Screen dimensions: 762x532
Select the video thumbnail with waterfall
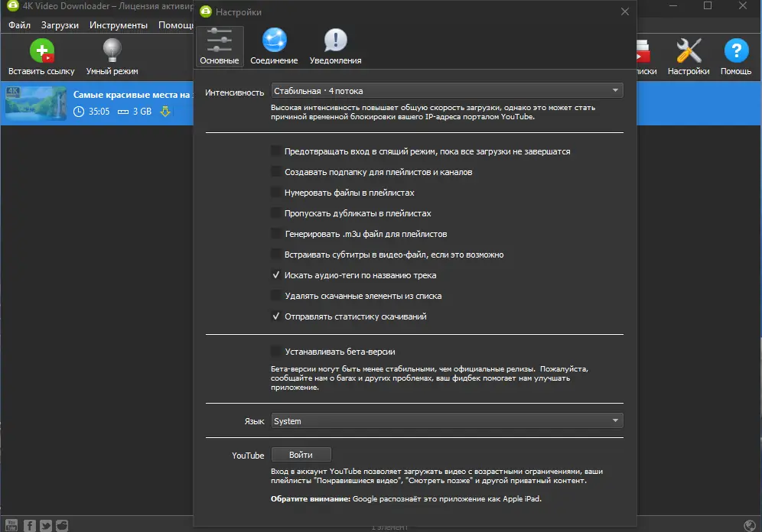point(35,103)
